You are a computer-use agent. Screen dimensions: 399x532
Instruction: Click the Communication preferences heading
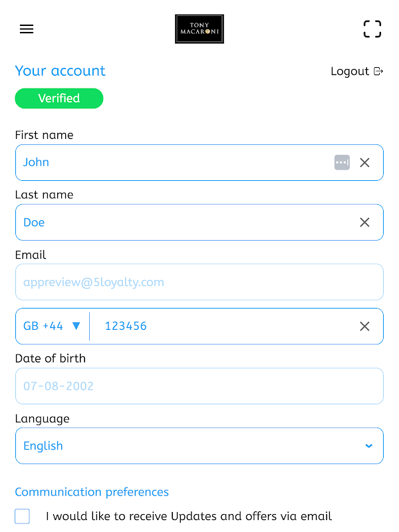click(92, 492)
